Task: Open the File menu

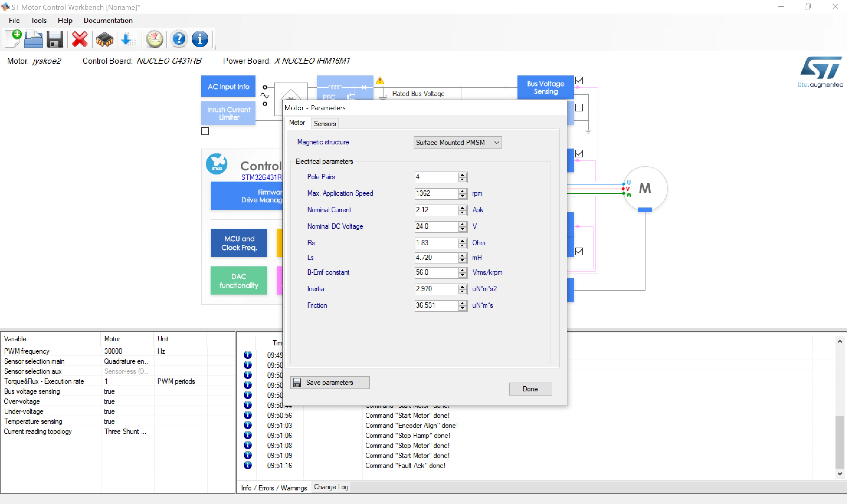Action: click(x=14, y=20)
